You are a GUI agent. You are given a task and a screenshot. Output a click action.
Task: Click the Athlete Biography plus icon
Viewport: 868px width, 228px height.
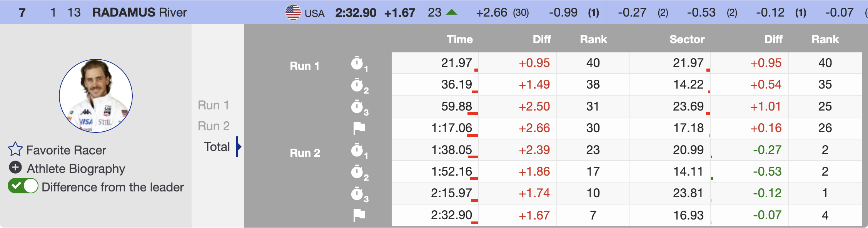tap(15, 168)
